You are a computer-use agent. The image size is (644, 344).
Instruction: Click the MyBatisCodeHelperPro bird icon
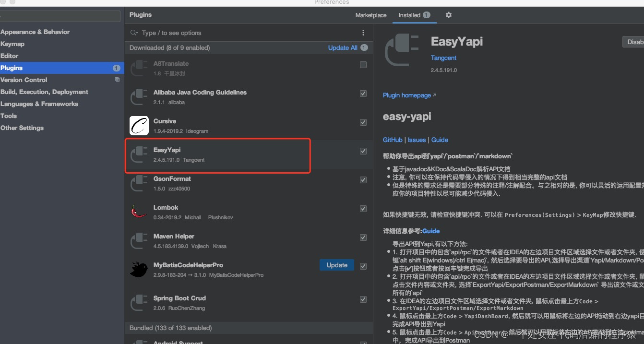[139, 270]
